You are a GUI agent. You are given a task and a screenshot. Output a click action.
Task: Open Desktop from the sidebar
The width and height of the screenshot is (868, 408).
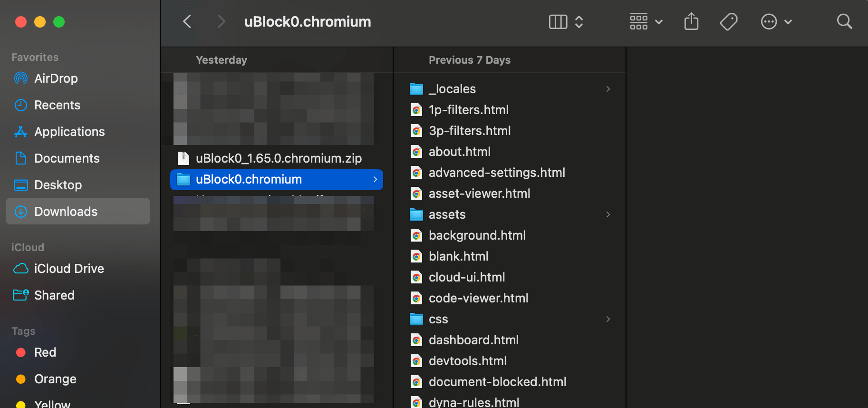pyautogui.click(x=78, y=185)
